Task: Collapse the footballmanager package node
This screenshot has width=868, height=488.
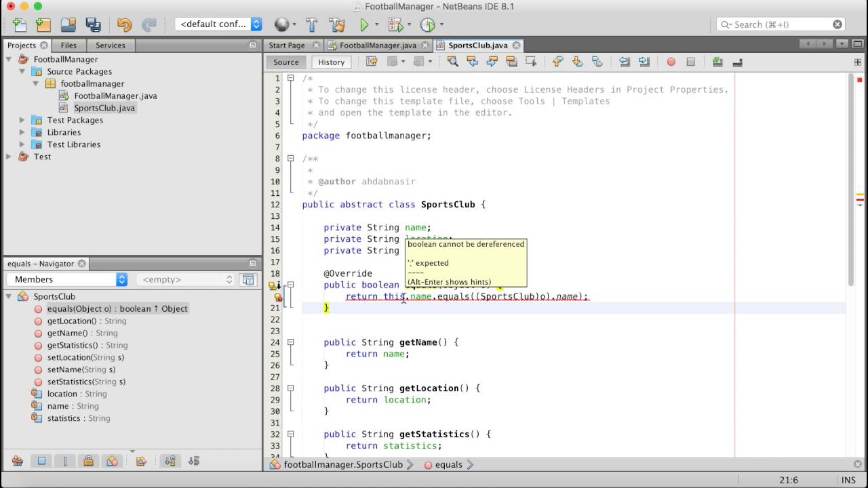Action: pyautogui.click(x=36, y=83)
